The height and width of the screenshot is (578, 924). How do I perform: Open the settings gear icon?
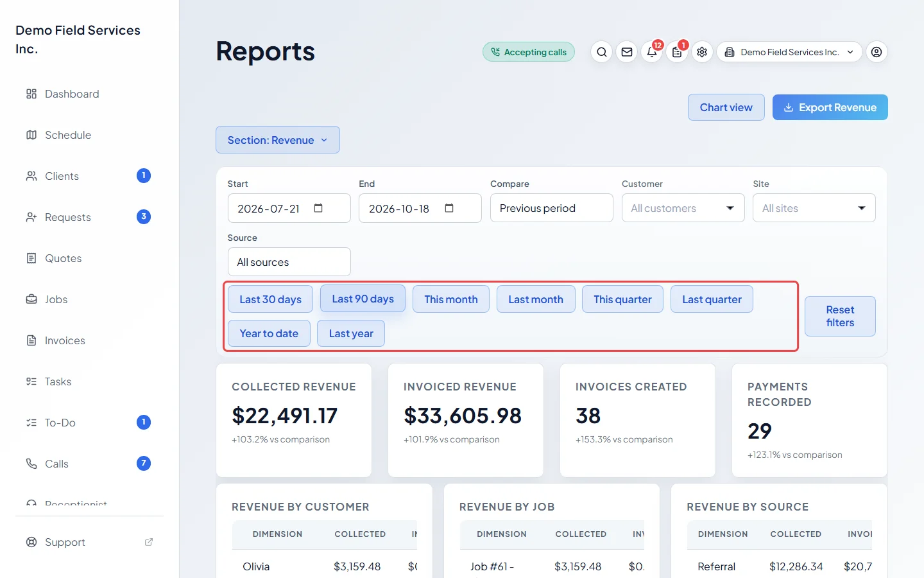click(702, 52)
